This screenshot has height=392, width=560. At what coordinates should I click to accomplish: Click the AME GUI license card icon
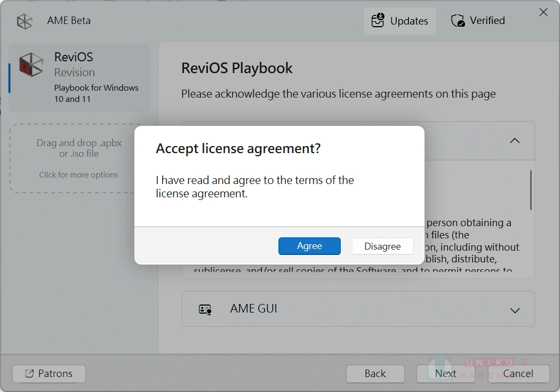(x=205, y=309)
